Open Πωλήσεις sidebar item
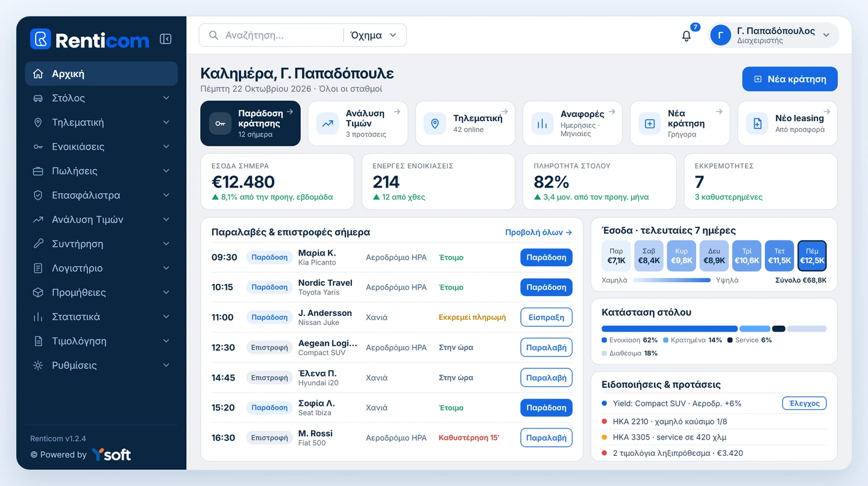868x486 pixels. [101, 171]
